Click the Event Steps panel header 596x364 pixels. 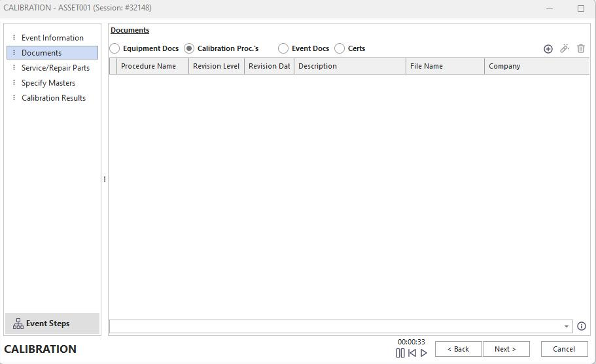[x=52, y=323]
